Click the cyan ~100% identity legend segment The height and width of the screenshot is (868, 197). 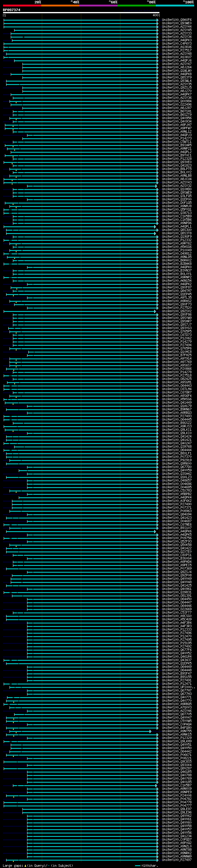(175, 6)
